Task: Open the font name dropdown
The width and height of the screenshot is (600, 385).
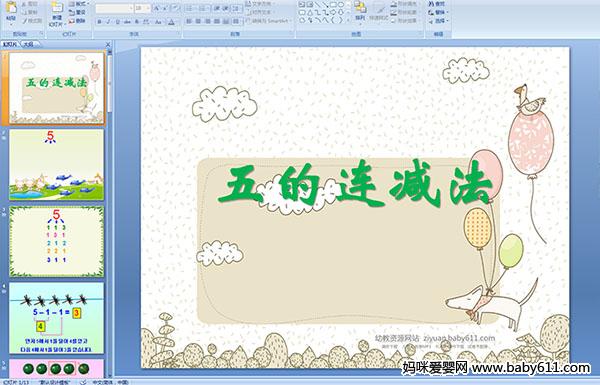Action: click(x=131, y=8)
